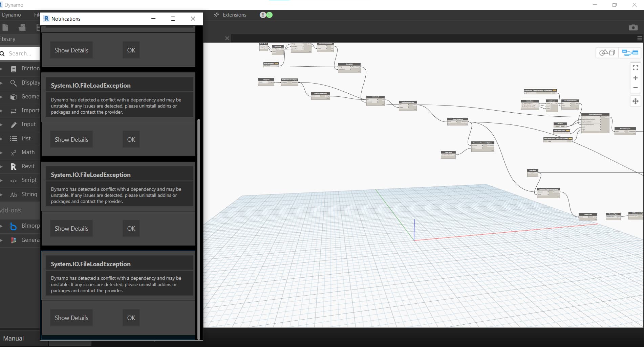Click the ImportExport arrows category icon
Viewport: 644px width, 347px height.
click(x=14, y=111)
